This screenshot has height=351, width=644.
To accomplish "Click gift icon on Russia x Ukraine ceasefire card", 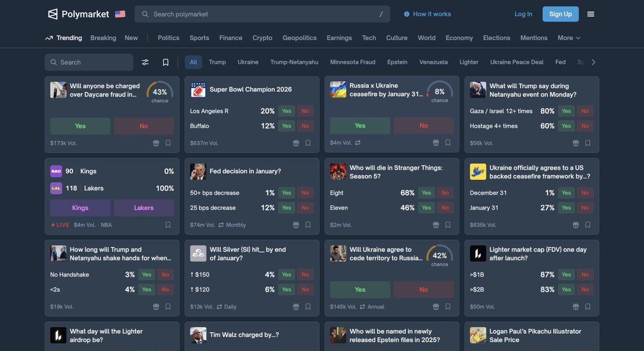I will tap(436, 143).
